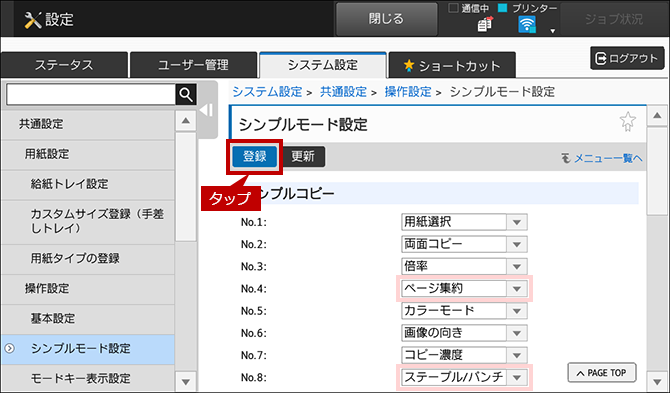Viewport: 670px width, 393px height.
Task: Switch to the ユーザー管理 tab
Action: 193,65
